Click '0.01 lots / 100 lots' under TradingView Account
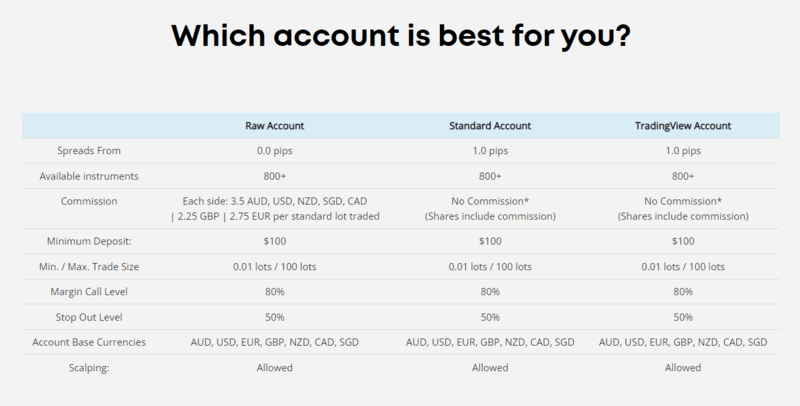 point(683,266)
